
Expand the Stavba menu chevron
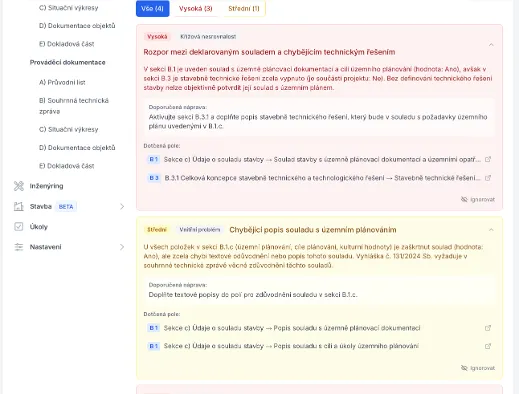pos(122,207)
